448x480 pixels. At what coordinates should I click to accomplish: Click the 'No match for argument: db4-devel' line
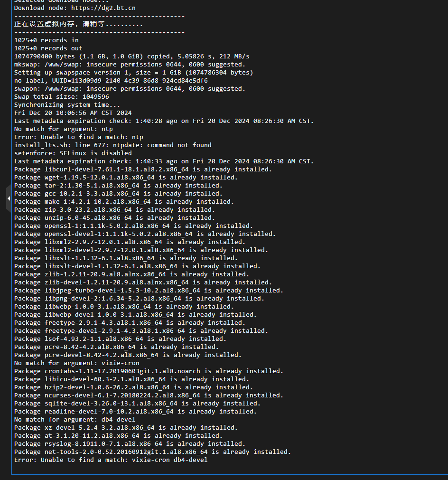(75, 419)
